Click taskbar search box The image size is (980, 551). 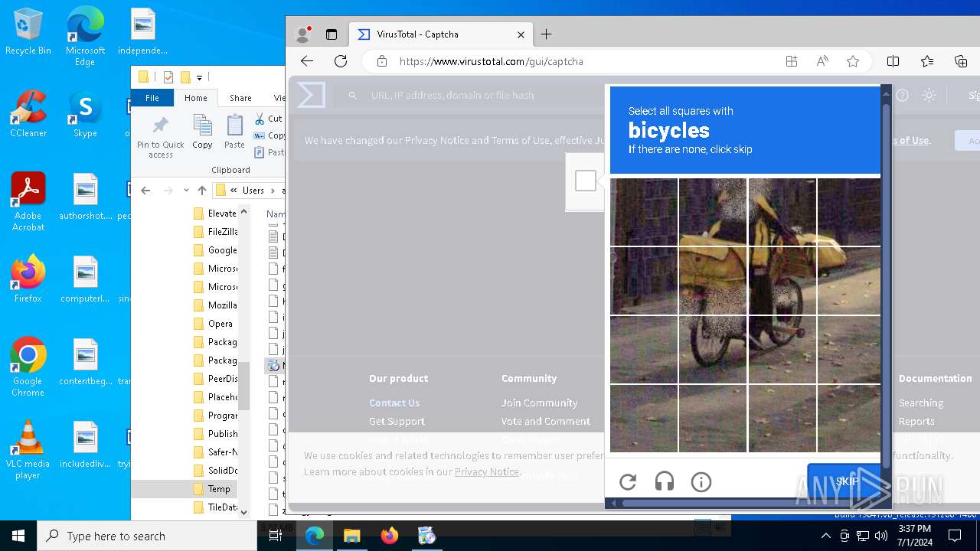coord(147,536)
